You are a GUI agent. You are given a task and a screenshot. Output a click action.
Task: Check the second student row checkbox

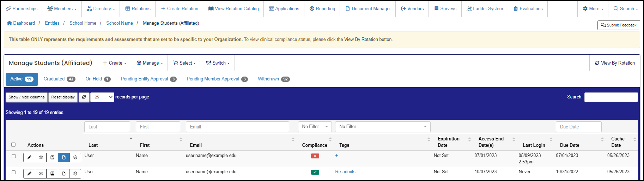click(x=14, y=172)
